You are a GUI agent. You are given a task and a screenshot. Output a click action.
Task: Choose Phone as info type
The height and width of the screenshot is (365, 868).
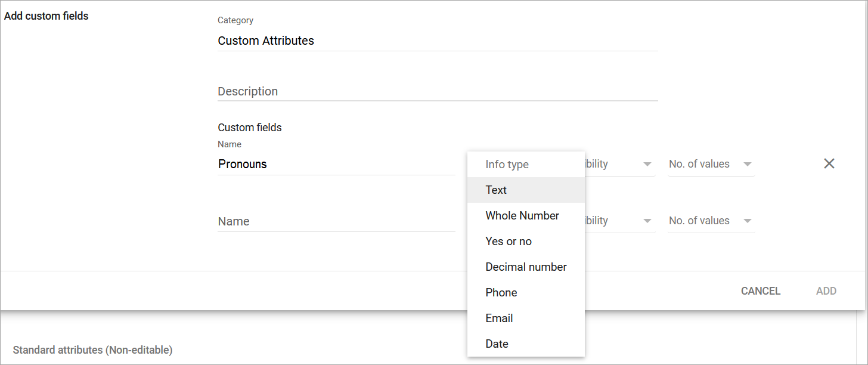501,293
